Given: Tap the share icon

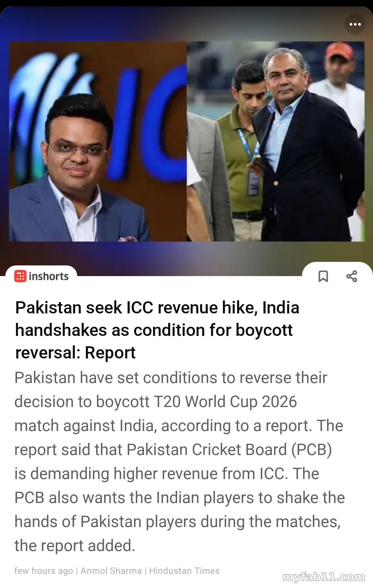Looking at the screenshot, I should (352, 276).
